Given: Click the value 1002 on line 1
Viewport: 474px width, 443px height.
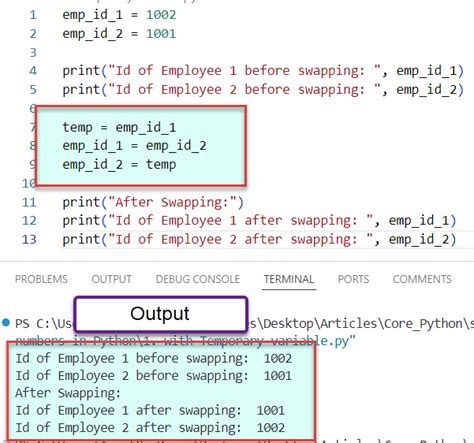Looking at the screenshot, I should point(161,15).
